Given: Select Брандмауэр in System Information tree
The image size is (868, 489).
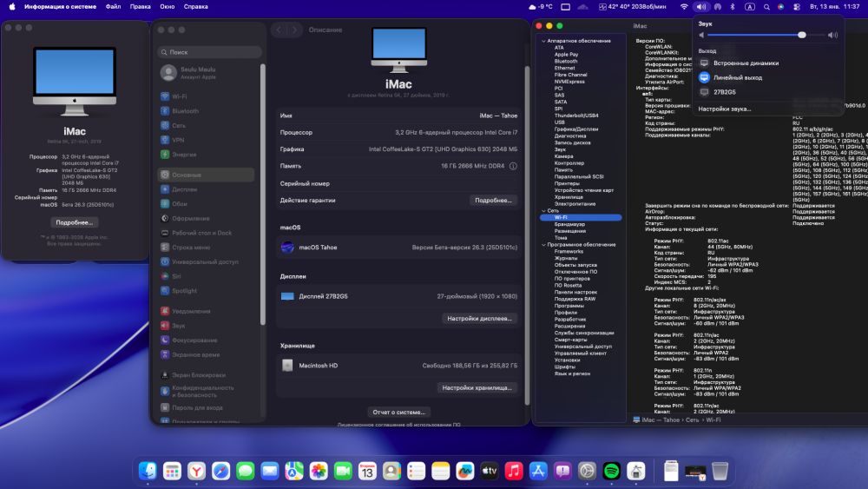Looking at the screenshot, I should [x=569, y=224].
